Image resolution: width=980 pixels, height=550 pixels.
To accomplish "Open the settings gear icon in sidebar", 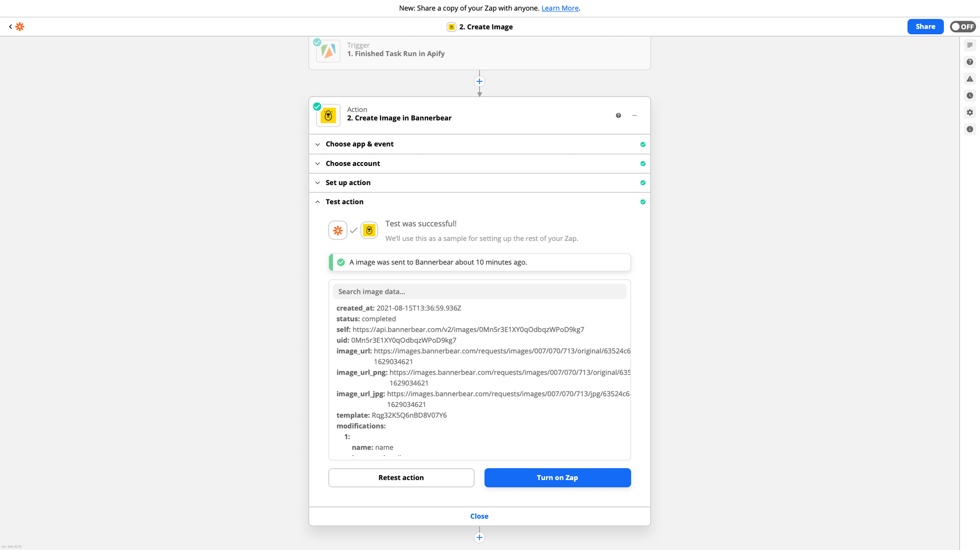I will tap(970, 113).
